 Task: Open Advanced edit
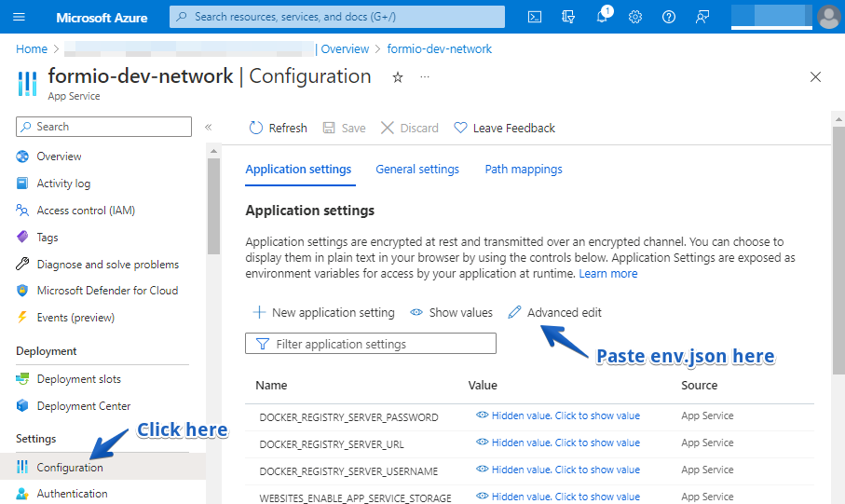(554, 313)
